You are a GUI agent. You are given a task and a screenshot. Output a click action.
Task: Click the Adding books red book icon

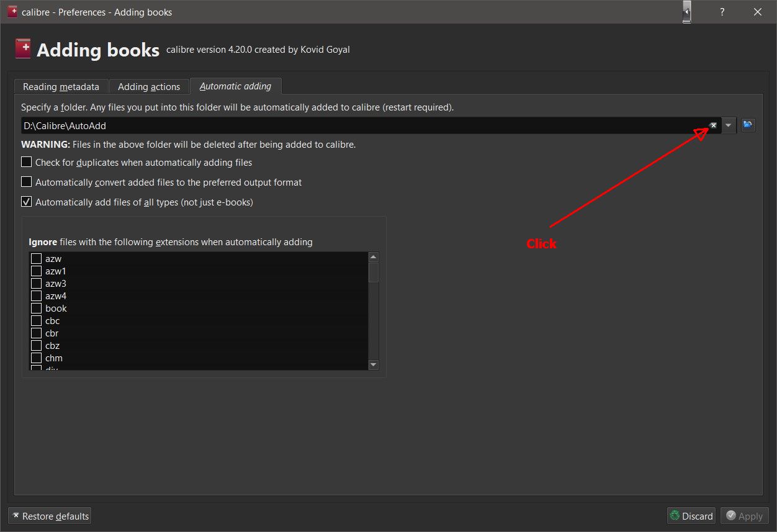[x=23, y=49]
